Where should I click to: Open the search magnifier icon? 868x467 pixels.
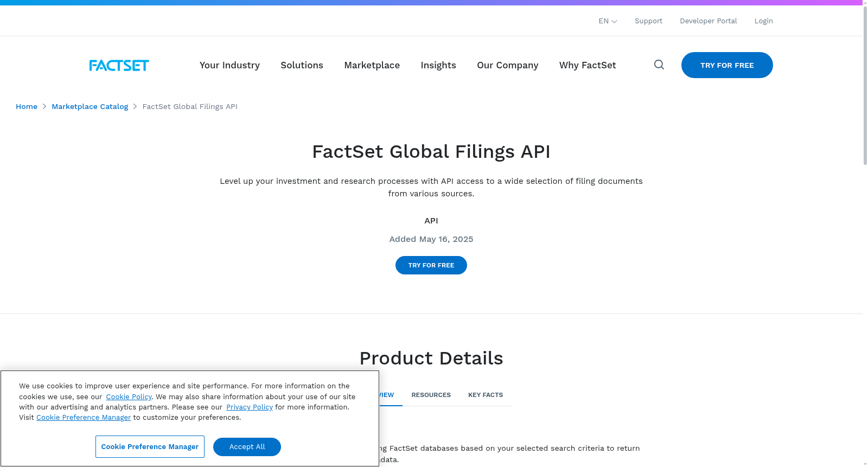[x=659, y=65]
